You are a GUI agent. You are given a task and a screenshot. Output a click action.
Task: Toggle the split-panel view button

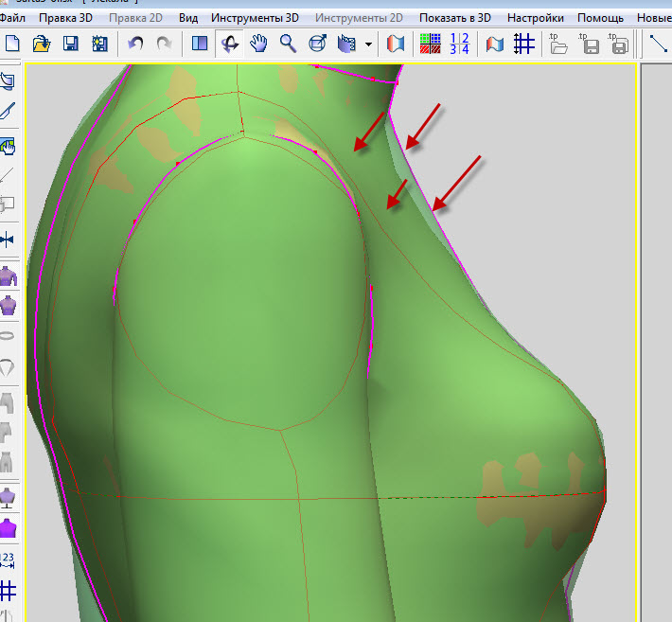199,43
